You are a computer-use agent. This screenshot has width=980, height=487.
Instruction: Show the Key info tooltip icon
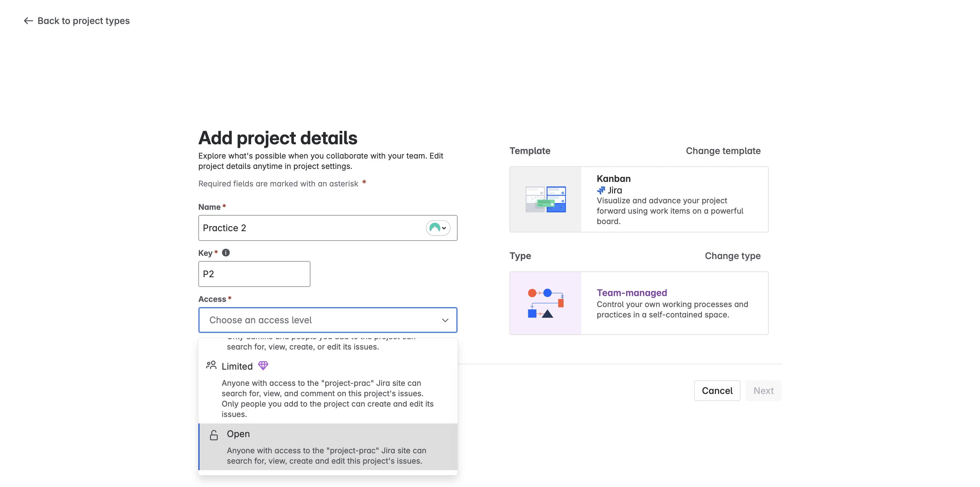(226, 253)
